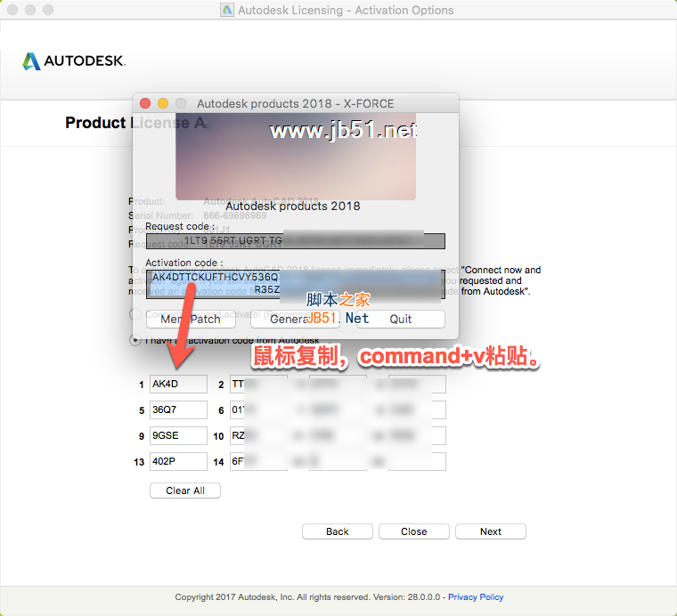Click the Autodesk icon in title bar
The image size is (677, 616).
click(227, 10)
